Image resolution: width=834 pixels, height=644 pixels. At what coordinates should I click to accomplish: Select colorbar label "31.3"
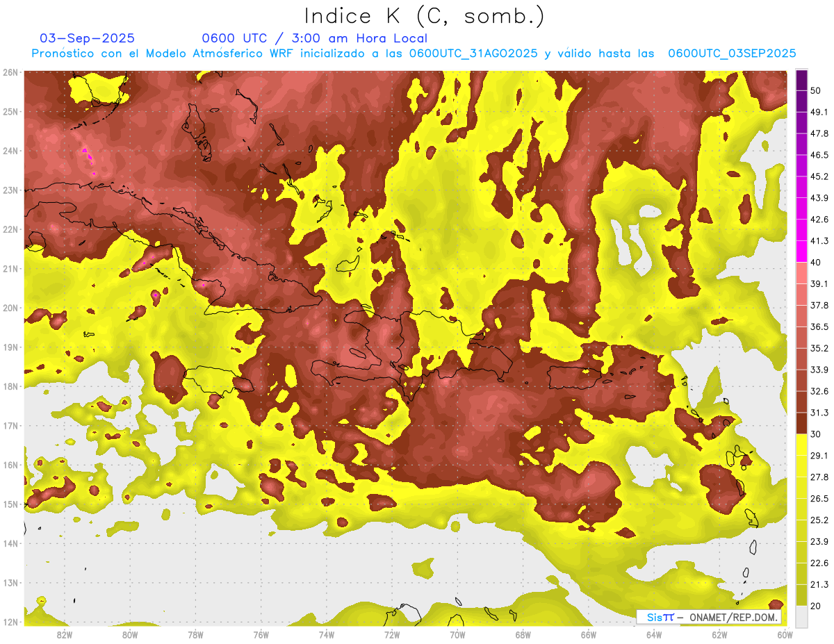pos(819,413)
